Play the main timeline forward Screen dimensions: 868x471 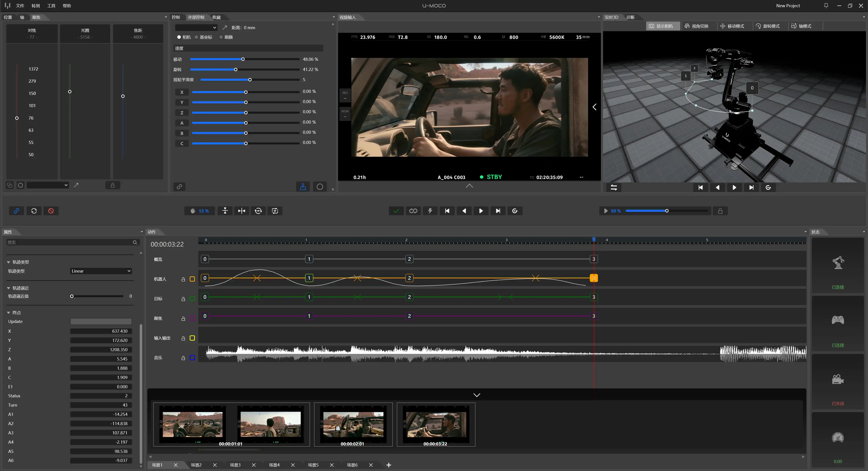(481, 211)
